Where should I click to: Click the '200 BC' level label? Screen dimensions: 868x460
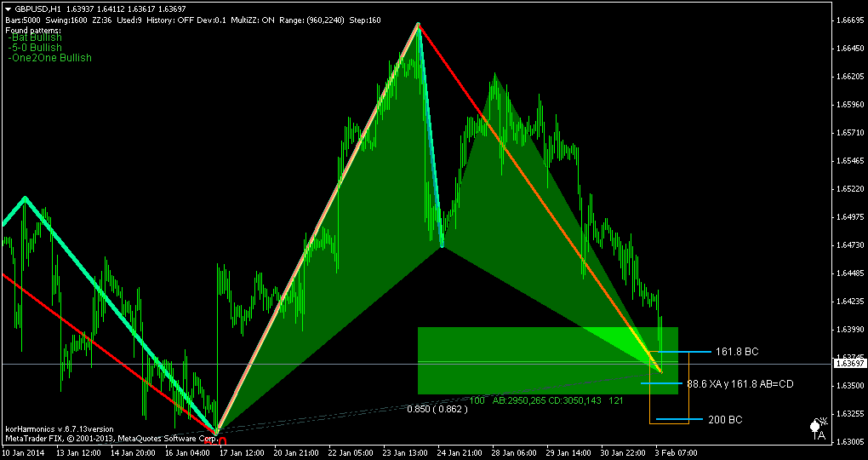pyautogui.click(x=725, y=420)
